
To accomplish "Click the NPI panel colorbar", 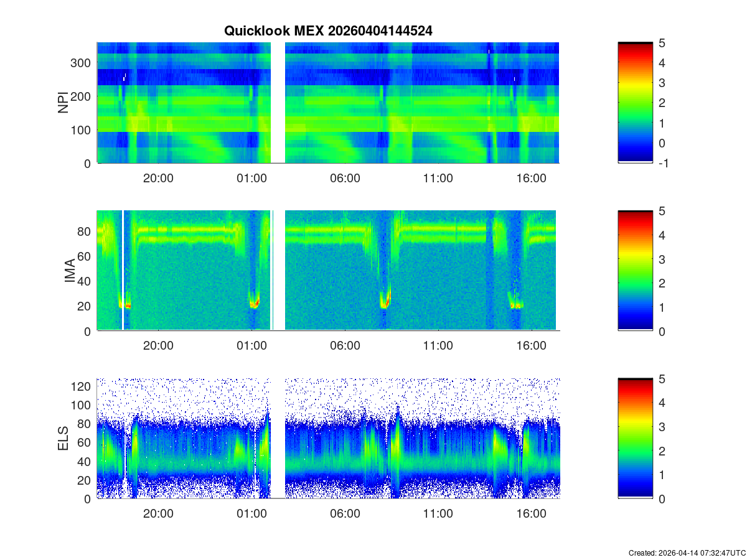I will tap(635, 103).
